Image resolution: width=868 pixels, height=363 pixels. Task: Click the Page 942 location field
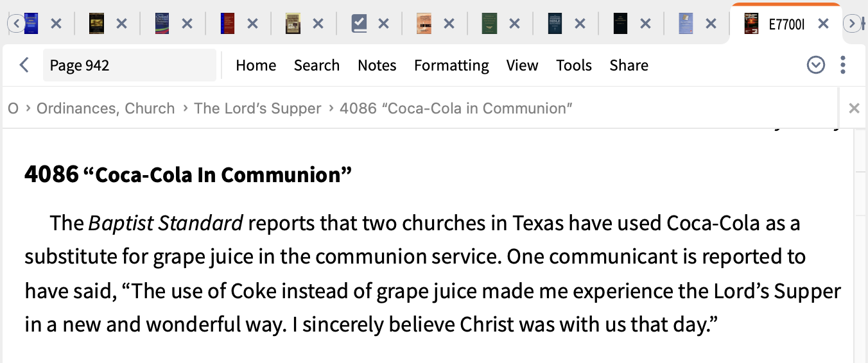129,65
